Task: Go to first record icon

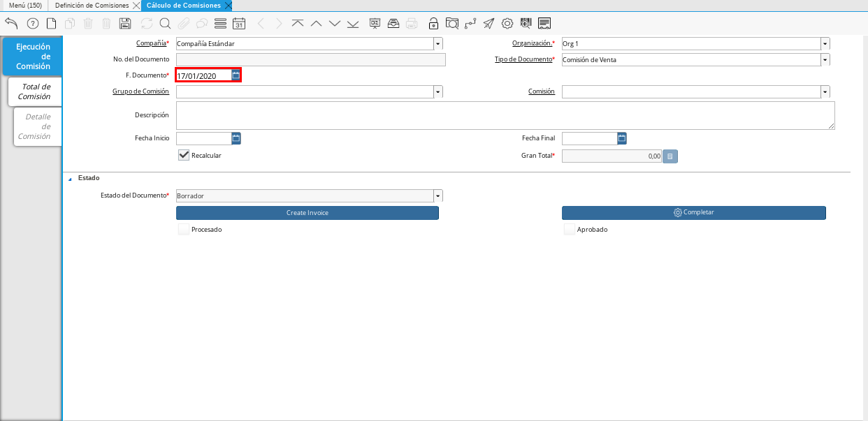Action: click(x=298, y=23)
